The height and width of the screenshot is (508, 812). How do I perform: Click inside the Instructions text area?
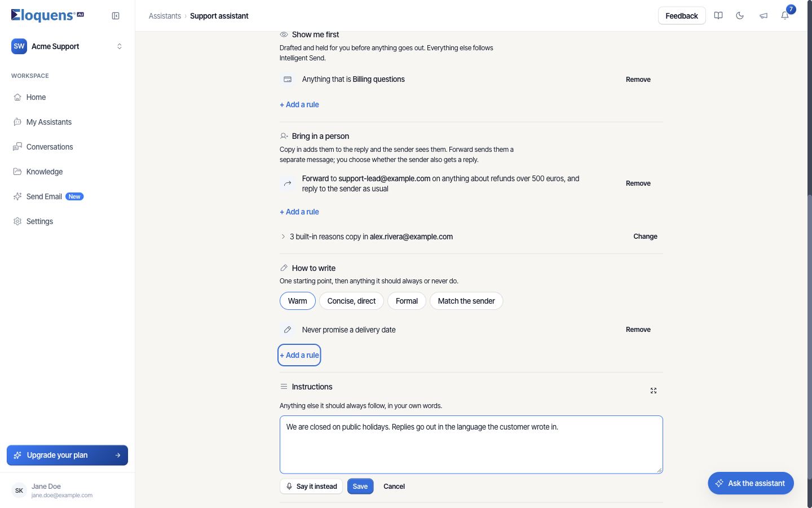(x=471, y=445)
